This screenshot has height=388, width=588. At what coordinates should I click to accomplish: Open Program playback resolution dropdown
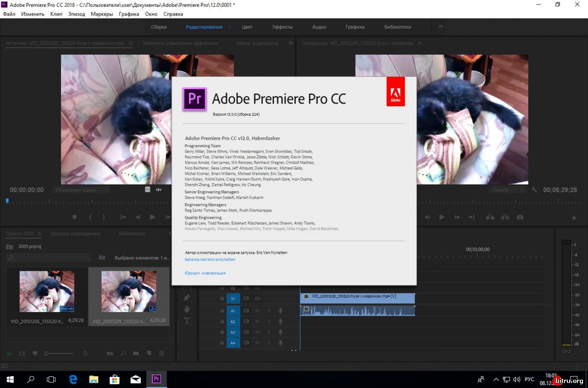pyautogui.click(x=508, y=190)
